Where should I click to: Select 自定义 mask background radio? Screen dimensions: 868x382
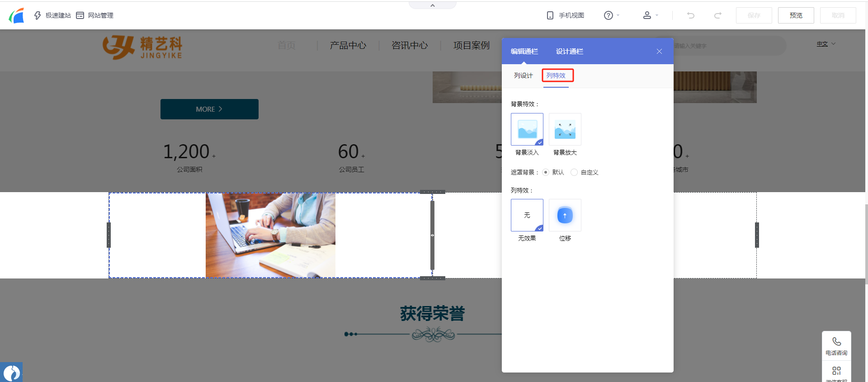tap(574, 172)
